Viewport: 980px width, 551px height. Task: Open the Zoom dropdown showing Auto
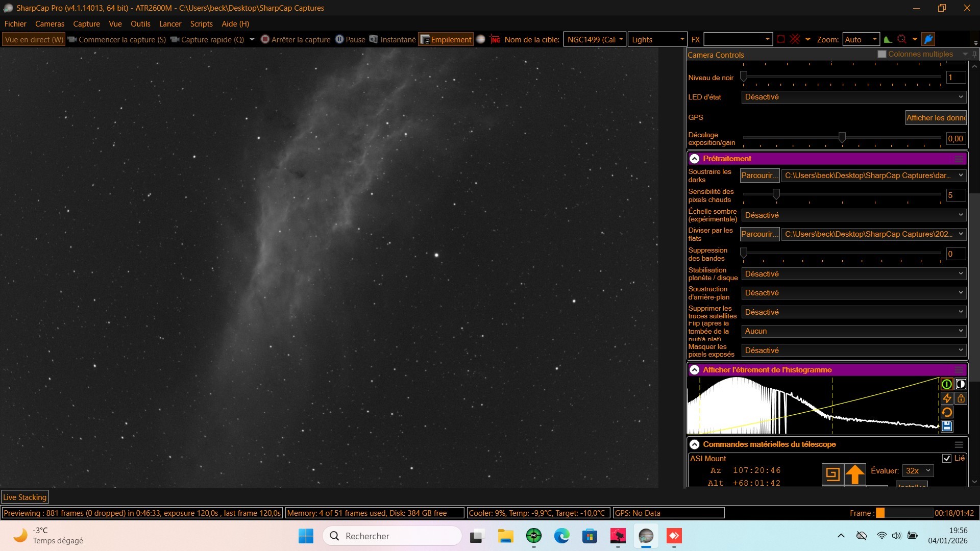[861, 39]
